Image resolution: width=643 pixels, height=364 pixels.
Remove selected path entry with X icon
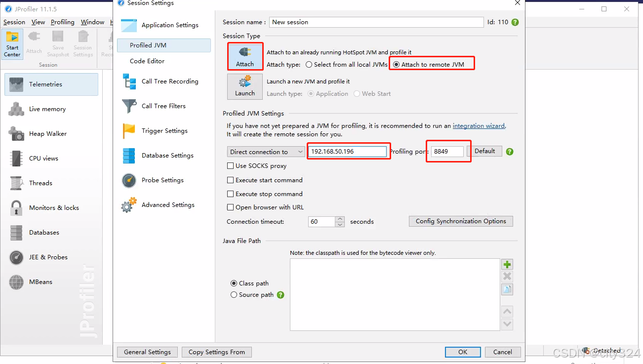pos(507,277)
